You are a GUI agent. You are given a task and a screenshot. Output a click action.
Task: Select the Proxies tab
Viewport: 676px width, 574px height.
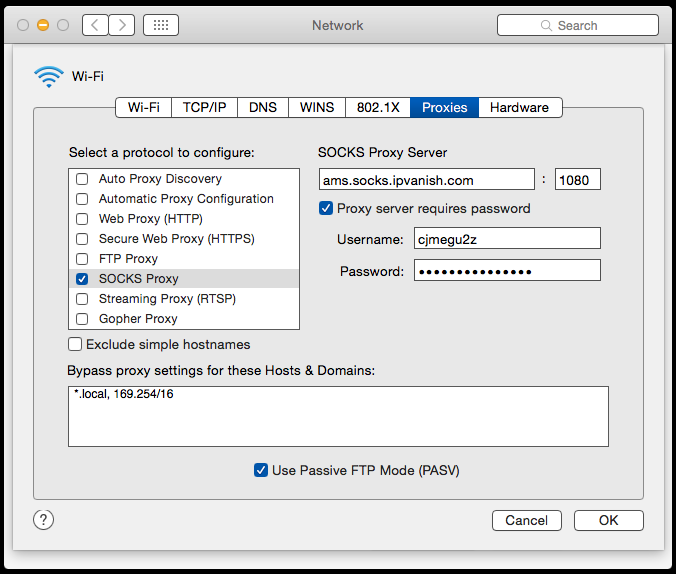[x=444, y=107]
